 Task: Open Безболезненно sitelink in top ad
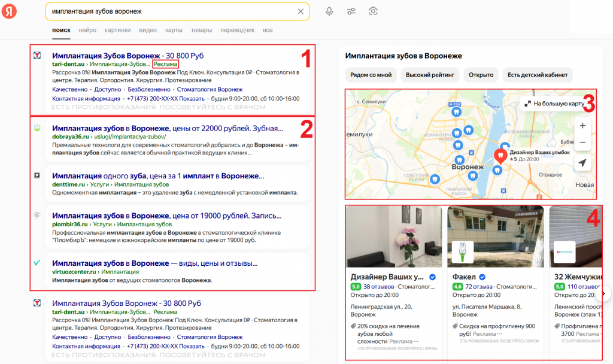pyautogui.click(x=149, y=89)
